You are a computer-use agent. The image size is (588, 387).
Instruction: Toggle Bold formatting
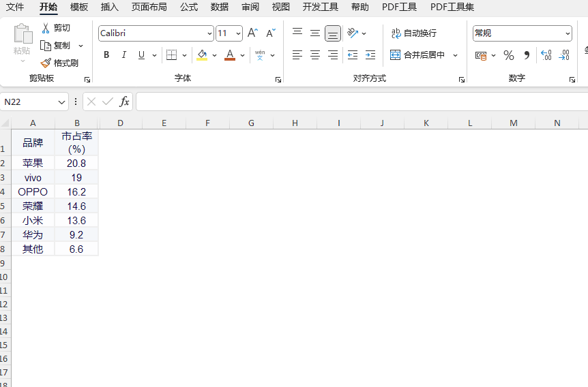106,55
